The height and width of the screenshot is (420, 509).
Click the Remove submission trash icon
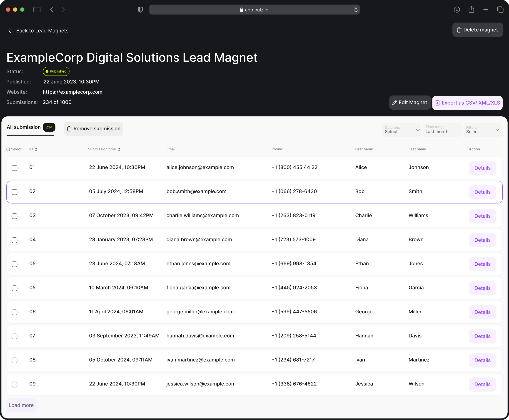[x=69, y=128]
